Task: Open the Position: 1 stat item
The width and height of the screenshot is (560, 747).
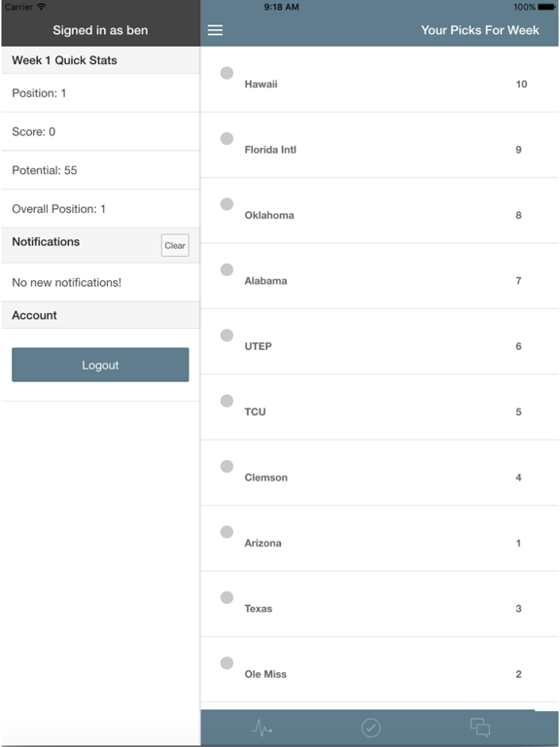Action: 100,93
